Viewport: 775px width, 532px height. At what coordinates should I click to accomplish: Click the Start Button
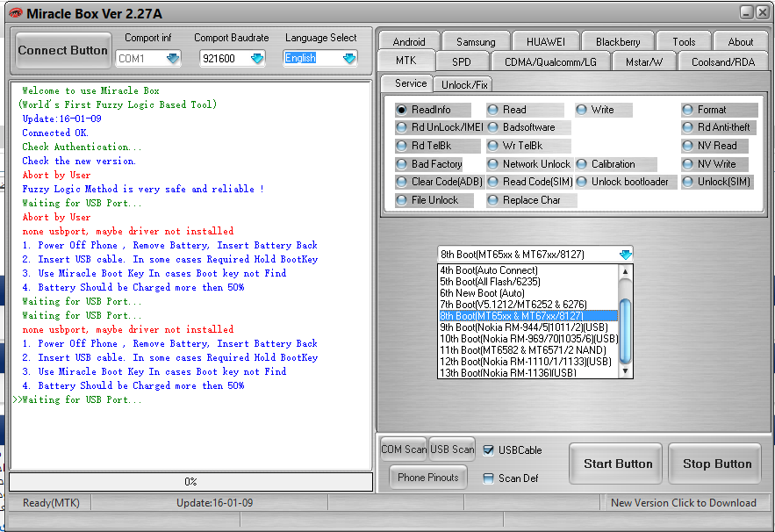(617, 464)
